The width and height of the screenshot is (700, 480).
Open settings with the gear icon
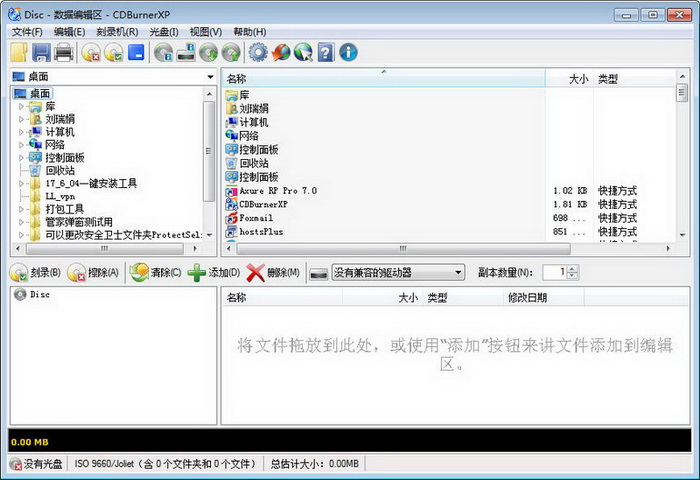[258, 52]
